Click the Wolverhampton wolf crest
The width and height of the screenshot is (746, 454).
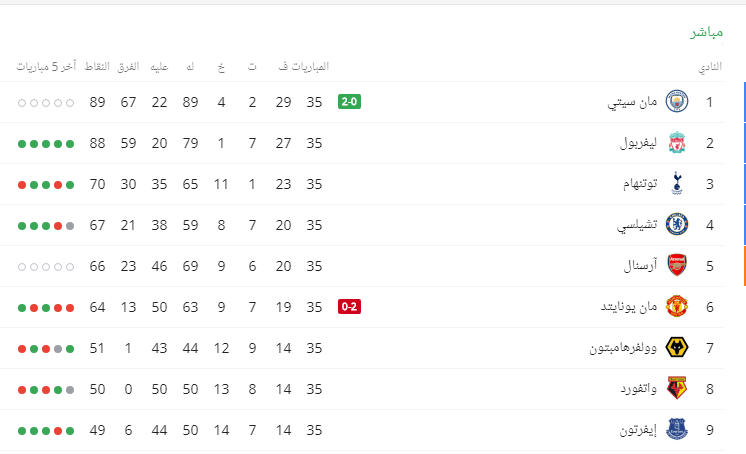pyautogui.click(x=677, y=347)
